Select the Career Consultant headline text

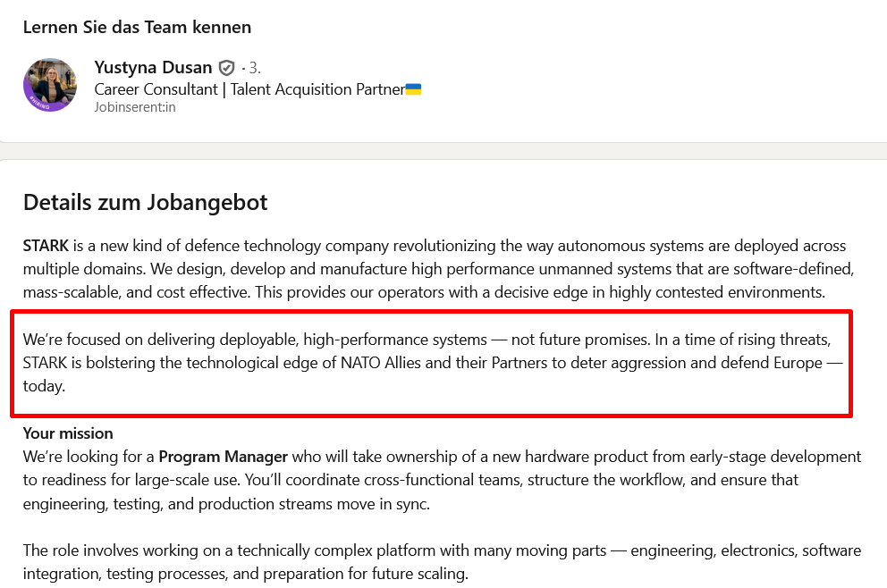tap(249, 89)
